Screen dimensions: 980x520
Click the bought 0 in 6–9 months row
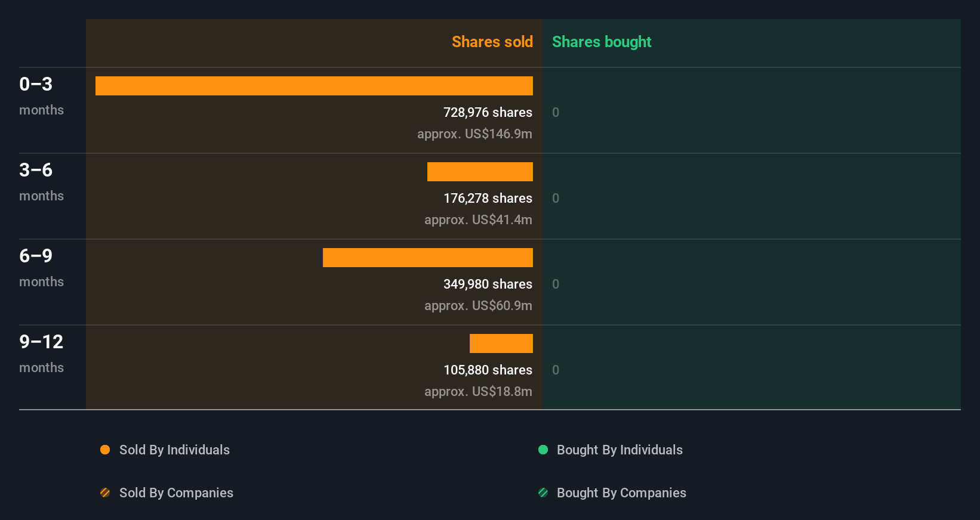pos(556,284)
